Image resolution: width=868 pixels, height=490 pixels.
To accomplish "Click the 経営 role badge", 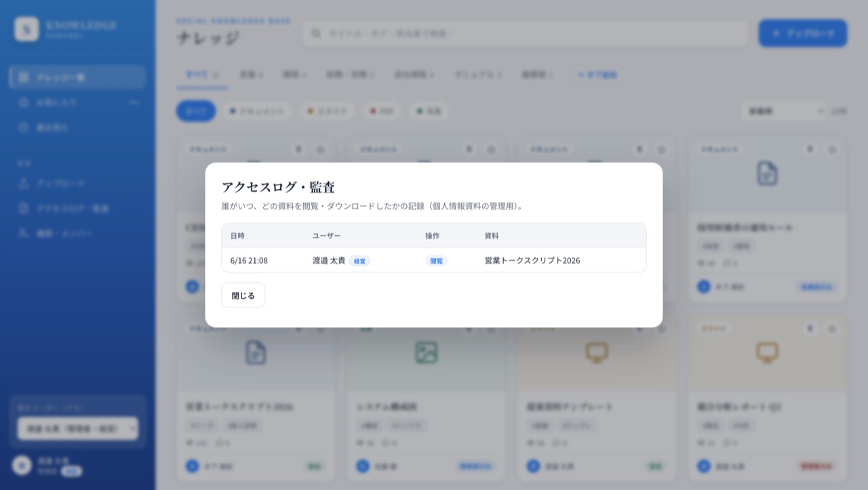I will click(x=359, y=261).
